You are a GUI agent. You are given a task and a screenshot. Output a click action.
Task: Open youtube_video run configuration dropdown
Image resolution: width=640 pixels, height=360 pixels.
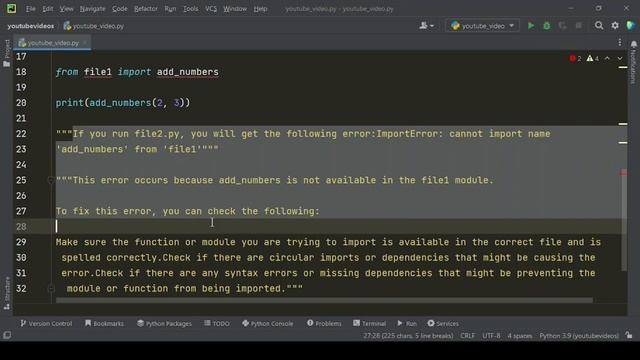click(482, 26)
